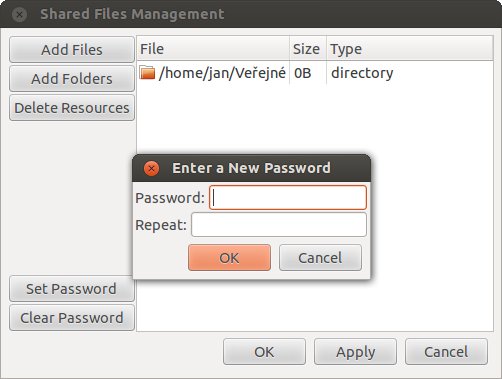Confirm the new password with orange OK
502x379 pixels.
[x=229, y=258]
